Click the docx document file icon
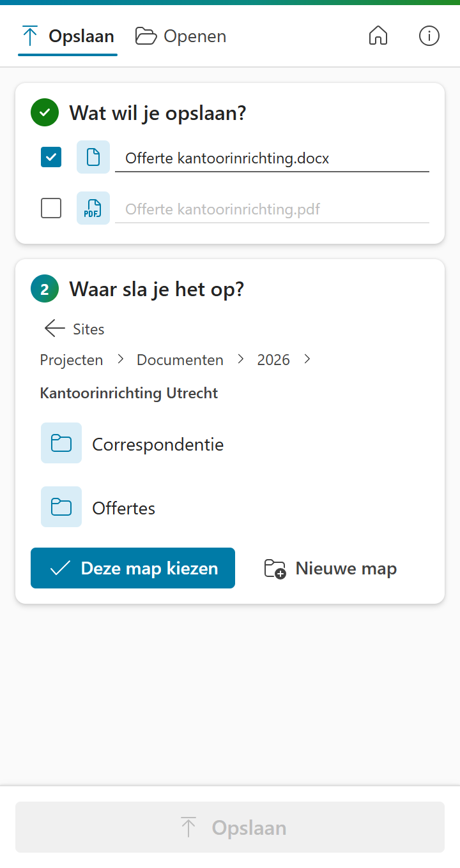 (93, 157)
